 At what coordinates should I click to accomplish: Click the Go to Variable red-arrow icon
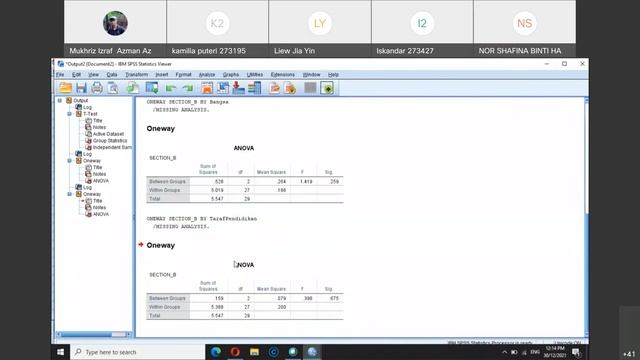coord(238,88)
